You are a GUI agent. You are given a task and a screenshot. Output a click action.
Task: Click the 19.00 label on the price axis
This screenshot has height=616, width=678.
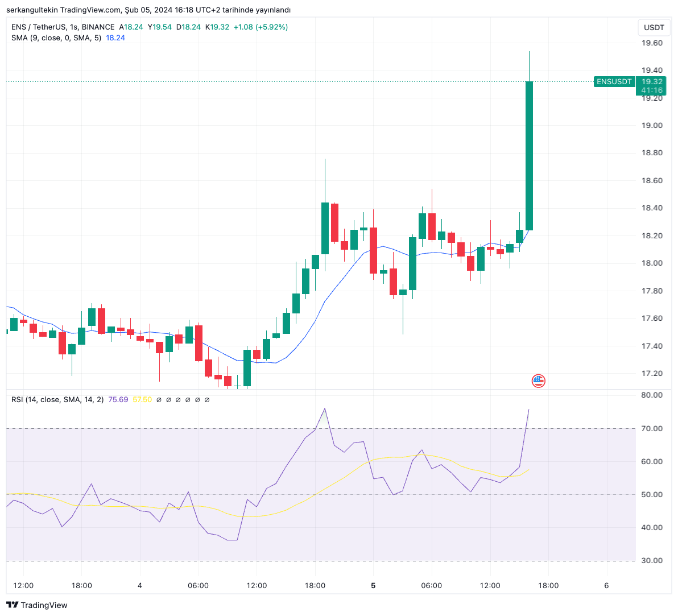tap(651, 126)
